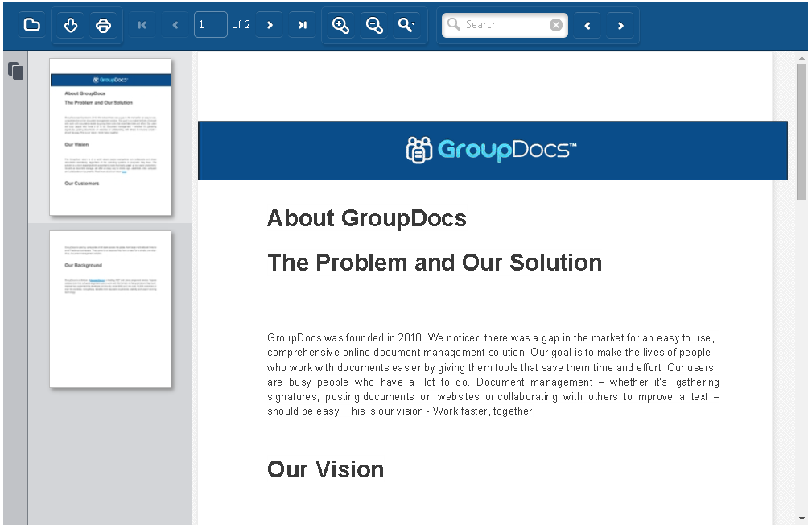This screenshot has width=812, height=525.
Task: Find previous search result
Action: click(587, 26)
